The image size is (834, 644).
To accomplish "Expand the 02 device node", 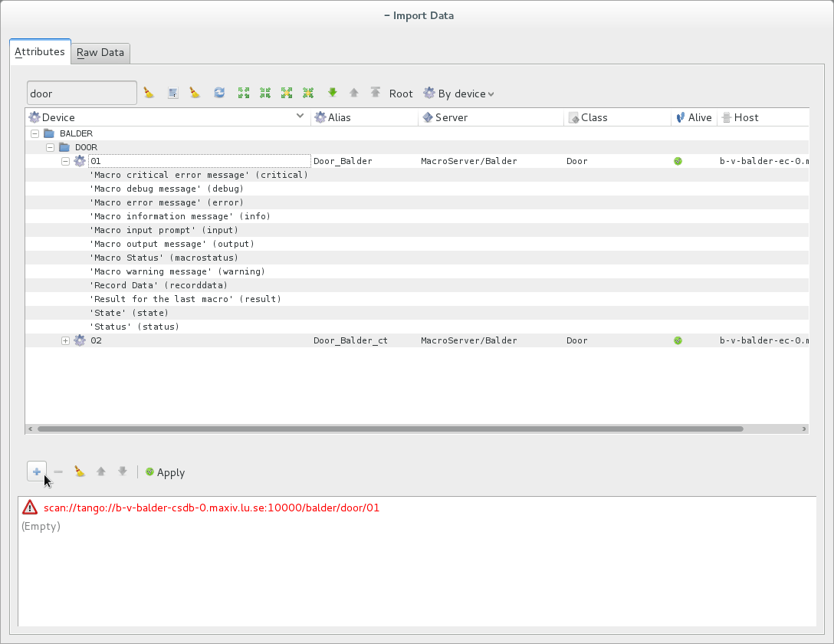I will (x=65, y=340).
